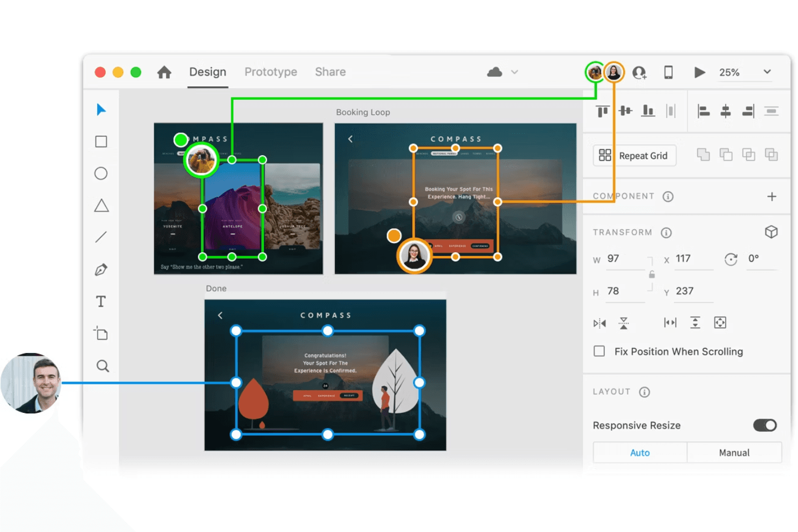Distribute selection vertically
Screen dimensions: 798x532
[772, 112]
